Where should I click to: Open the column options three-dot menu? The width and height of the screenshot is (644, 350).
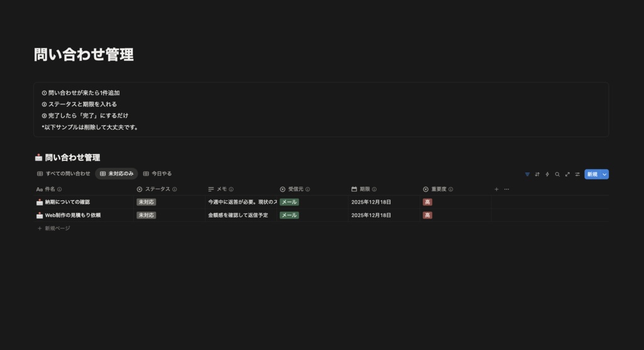[x=506, y=189]
